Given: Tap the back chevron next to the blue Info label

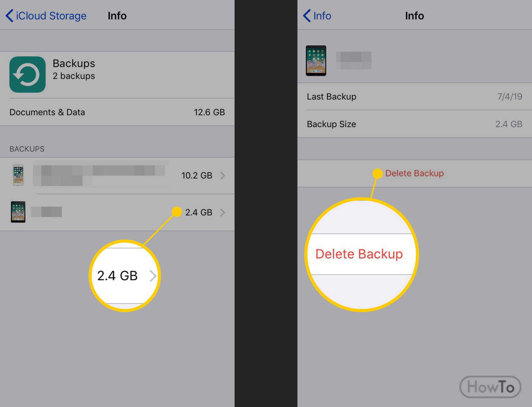Looking at the screenshot, I should point(307,16).
